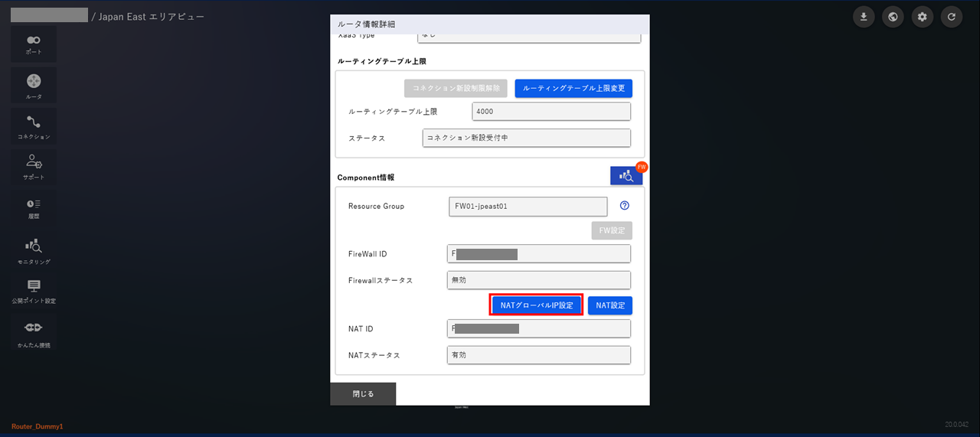Image resolution: width=980 pixels, height=437 pixels.
Task: Open the ポート sidebar icon
Action: click(34, 44)
